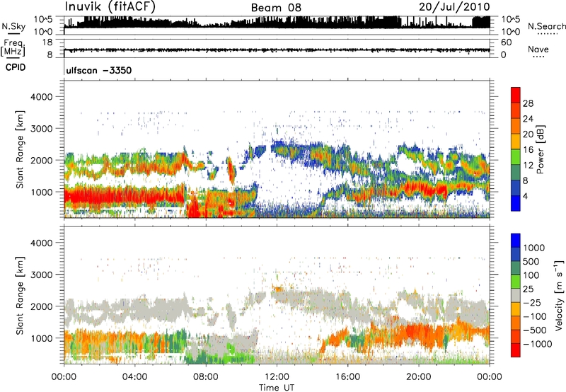The image size is (566, 392).
Task: Click the "16:00" time tick label
Action: [347, 377]
